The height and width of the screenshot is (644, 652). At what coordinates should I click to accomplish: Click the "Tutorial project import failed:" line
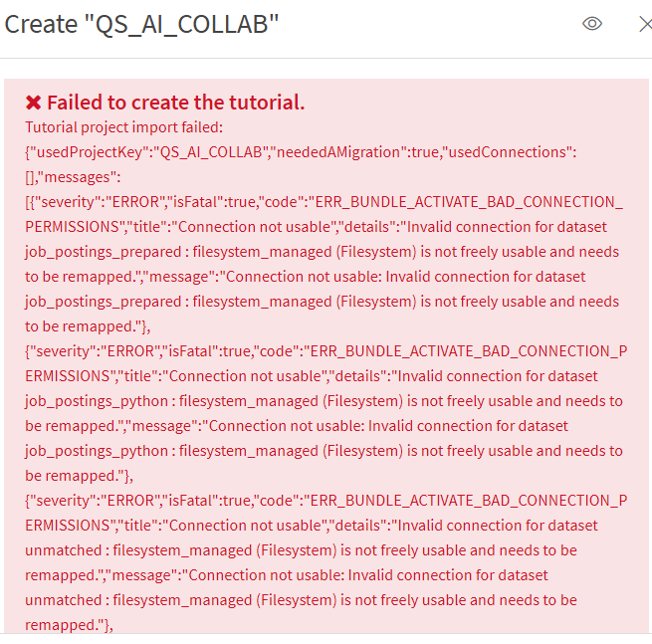(123, 127)
